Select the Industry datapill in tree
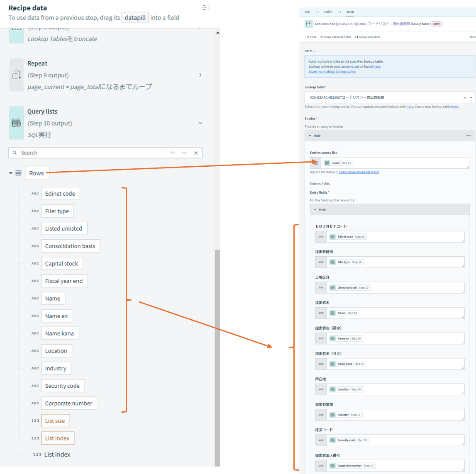476x474 pixels. click(56, 368)
